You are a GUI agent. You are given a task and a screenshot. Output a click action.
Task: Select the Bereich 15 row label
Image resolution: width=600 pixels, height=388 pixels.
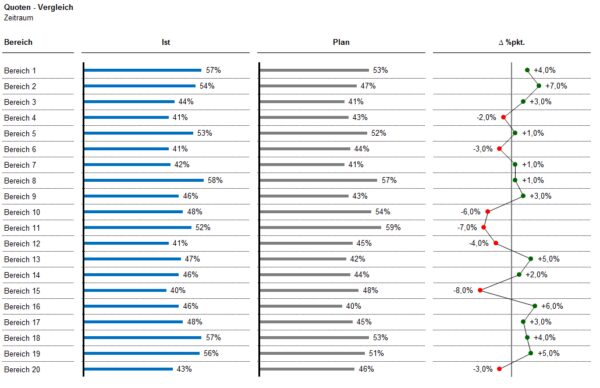point(22,291)
